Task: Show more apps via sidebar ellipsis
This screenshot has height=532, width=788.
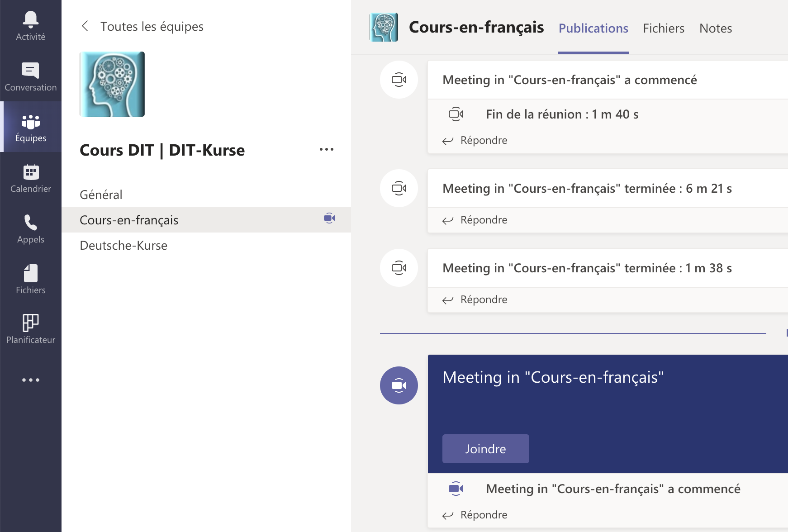Action: pyautogui.click(x=31, y=380)
